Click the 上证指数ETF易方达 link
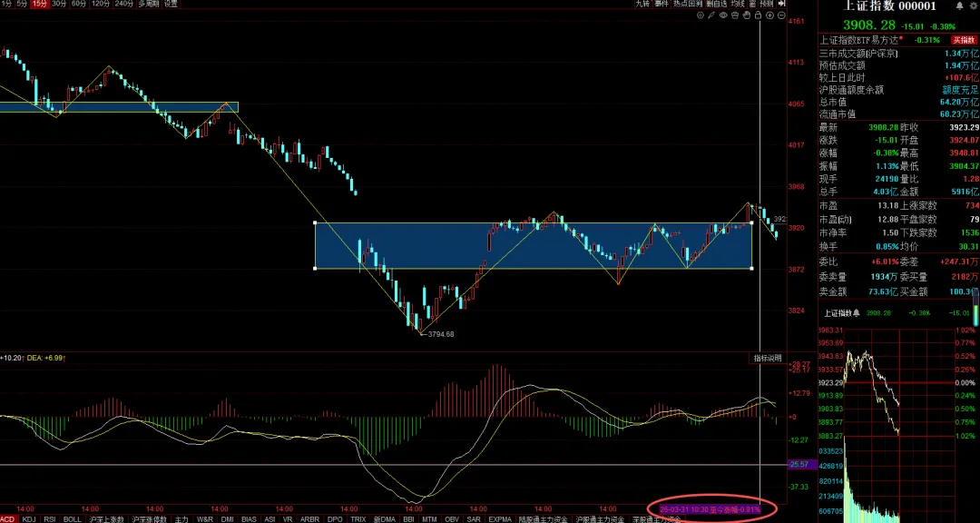The height and width of the screenshot is (523, 980). (861, 40)
